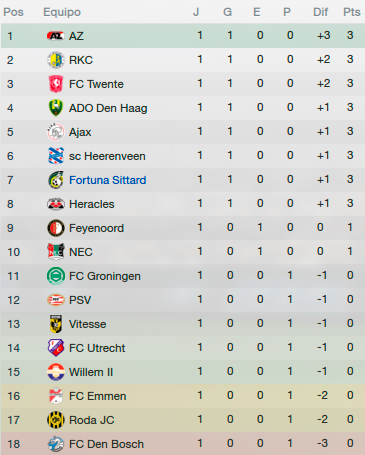365x455 pixels.
Task: Click the FC Groningen team name
Action: coord(105,276)
